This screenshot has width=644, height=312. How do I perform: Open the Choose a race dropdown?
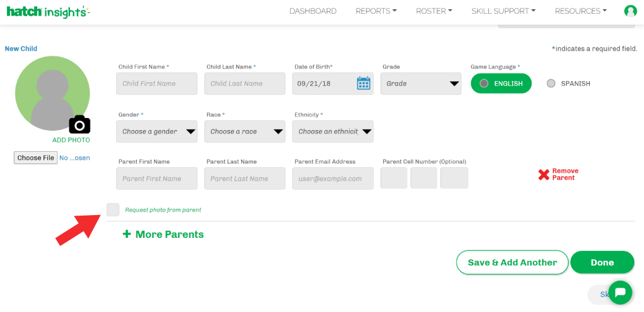(x=245, y=131)
